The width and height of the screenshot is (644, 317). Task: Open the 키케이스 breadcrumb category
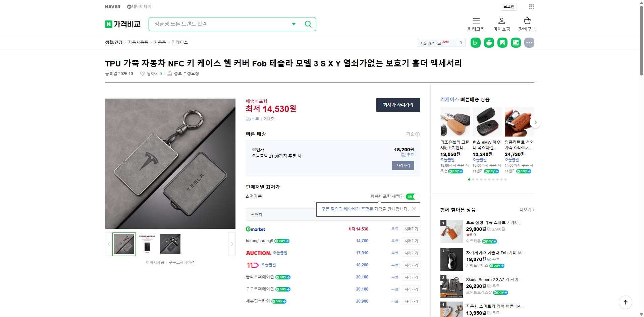179,42
